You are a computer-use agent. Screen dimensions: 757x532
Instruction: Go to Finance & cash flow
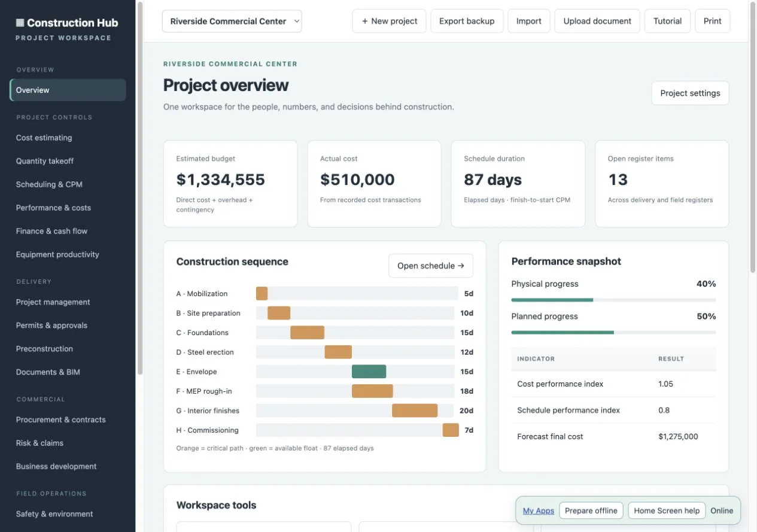[68, 231]
